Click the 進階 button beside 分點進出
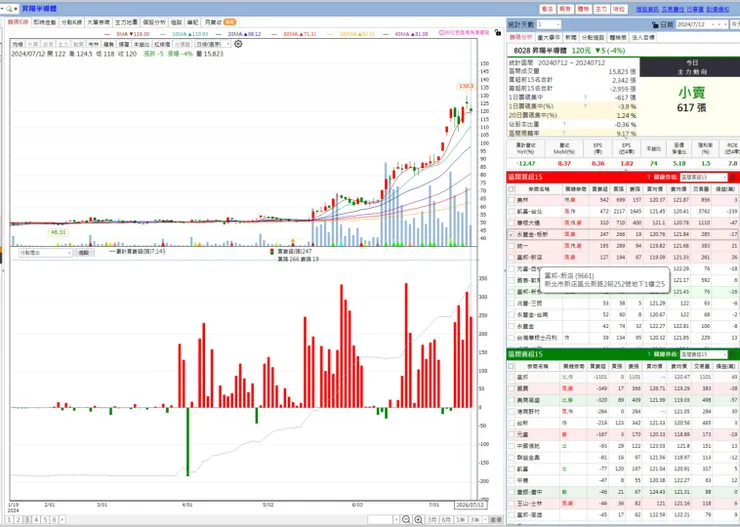The image size is (740, 527). pos(84,253)
